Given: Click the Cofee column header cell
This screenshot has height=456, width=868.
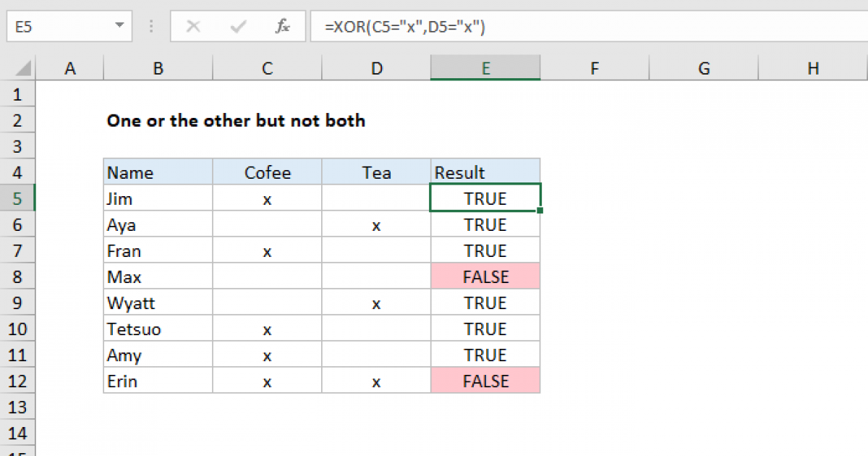Looking at the screenshot, I should tap(267, 172).
